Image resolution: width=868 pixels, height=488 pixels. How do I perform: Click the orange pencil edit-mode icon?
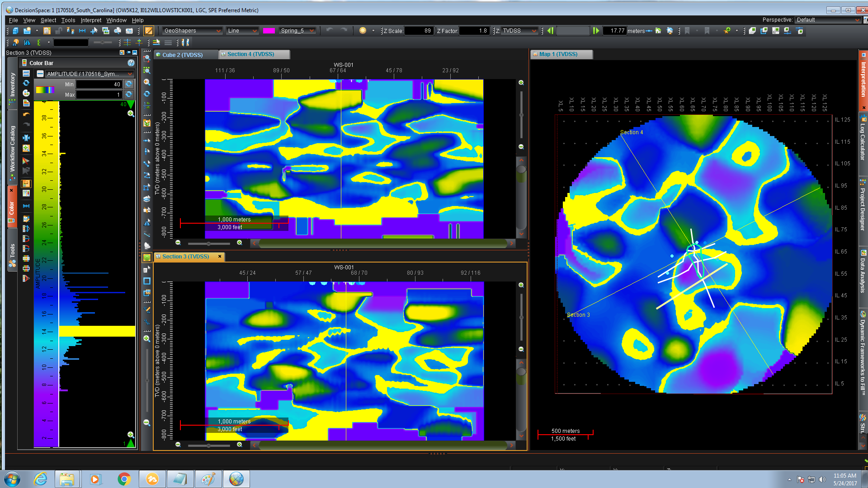point(149,31)
